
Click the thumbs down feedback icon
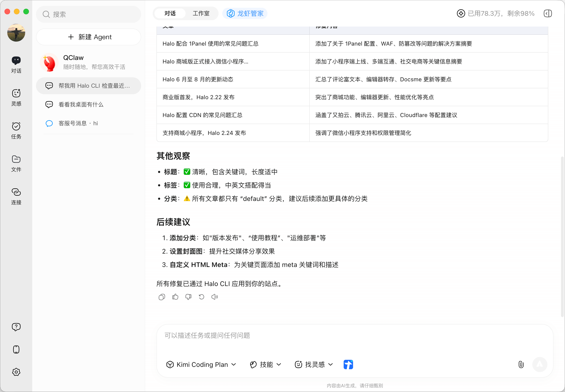188,297
